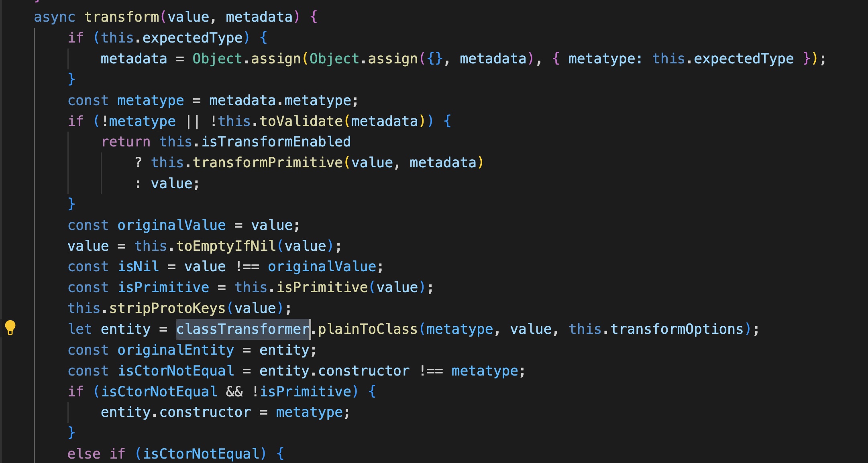
Task: Click the transformPrimitive method call
Action: [267, 162]
